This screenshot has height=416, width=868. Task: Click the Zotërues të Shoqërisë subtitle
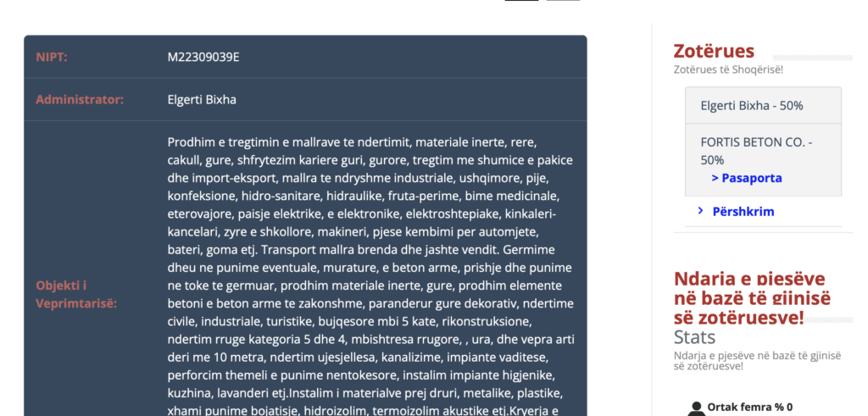(x=728, y=69)
